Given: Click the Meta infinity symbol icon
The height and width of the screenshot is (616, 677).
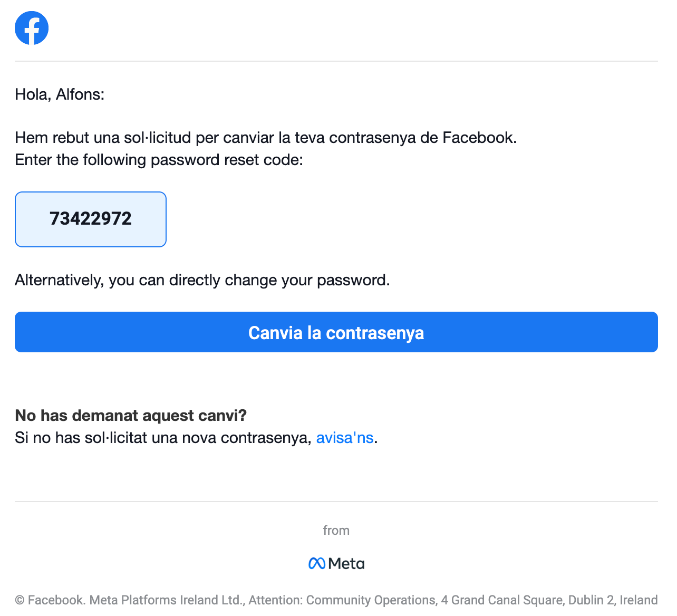Looking at the screenshot, I should [316, 564].
